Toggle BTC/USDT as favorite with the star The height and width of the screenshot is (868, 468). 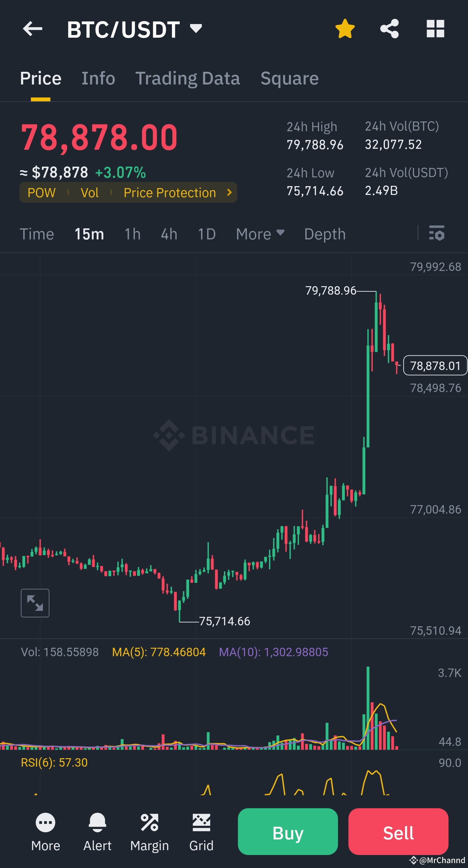pyautogui.click(x=345, y=29)
